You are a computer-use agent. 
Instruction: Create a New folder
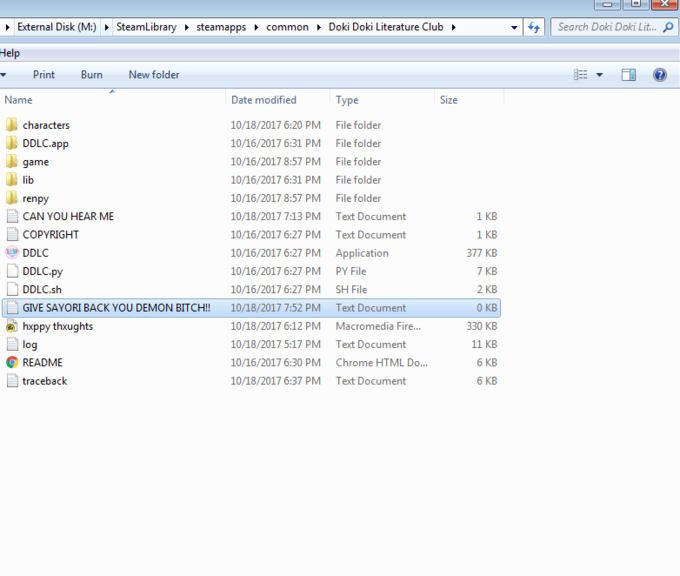154,75
